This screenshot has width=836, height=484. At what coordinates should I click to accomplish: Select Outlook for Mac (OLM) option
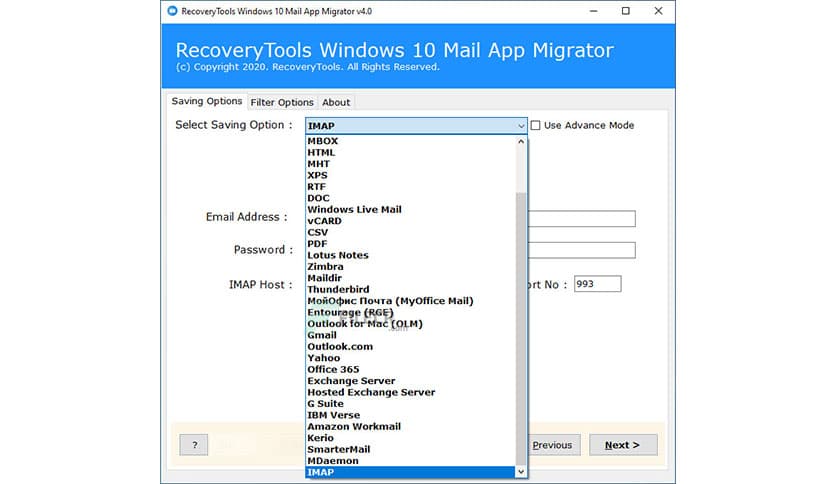point(411,324)
